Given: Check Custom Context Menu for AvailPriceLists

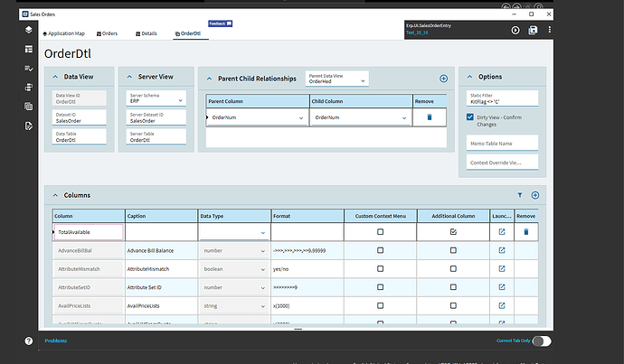Looking at the screenshot, I should click(380, 305).
